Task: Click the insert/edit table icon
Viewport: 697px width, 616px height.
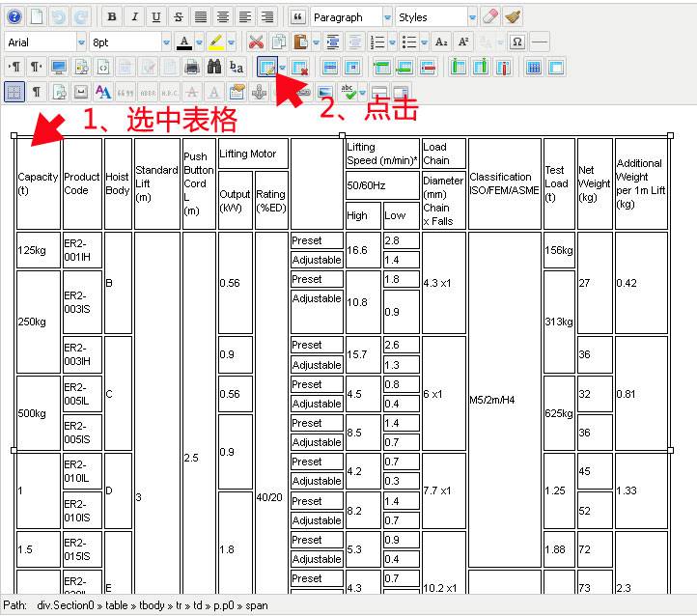Action: [266, 68]
